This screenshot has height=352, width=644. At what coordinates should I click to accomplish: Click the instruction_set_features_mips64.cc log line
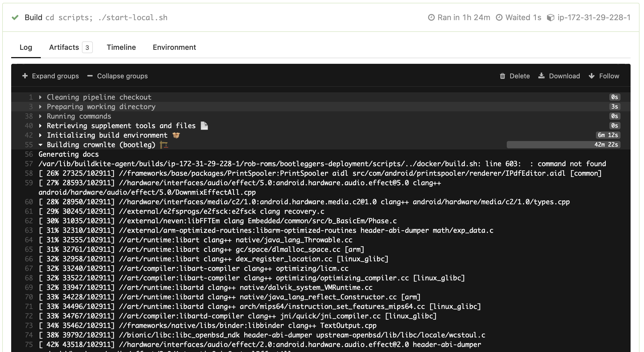pyautogui.click(x=260, y=306)
